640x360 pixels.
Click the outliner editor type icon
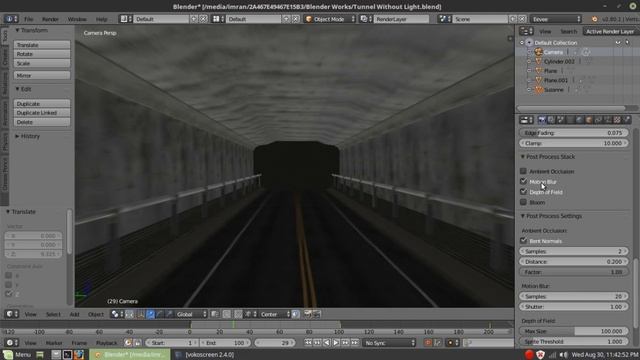526,31
